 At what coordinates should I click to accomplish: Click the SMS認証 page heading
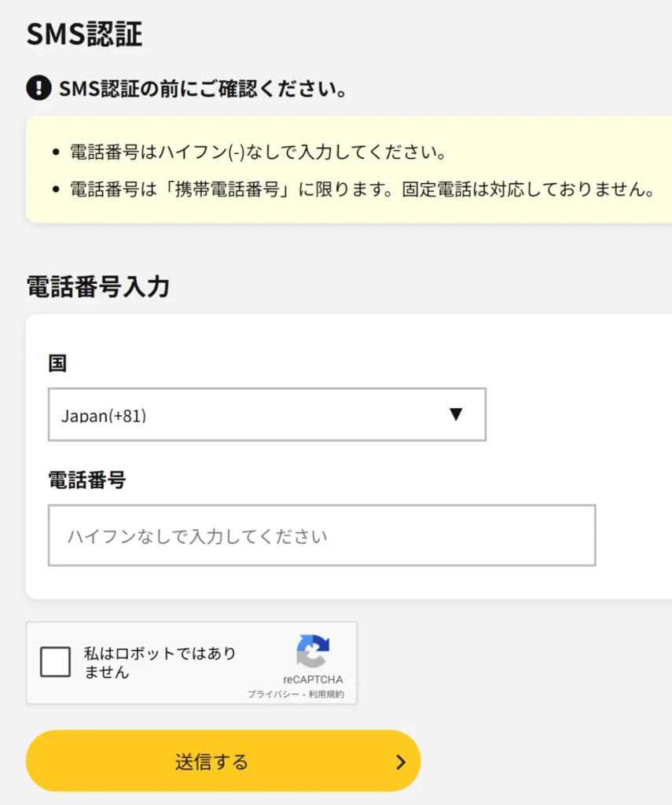click(x=82, y=34)
